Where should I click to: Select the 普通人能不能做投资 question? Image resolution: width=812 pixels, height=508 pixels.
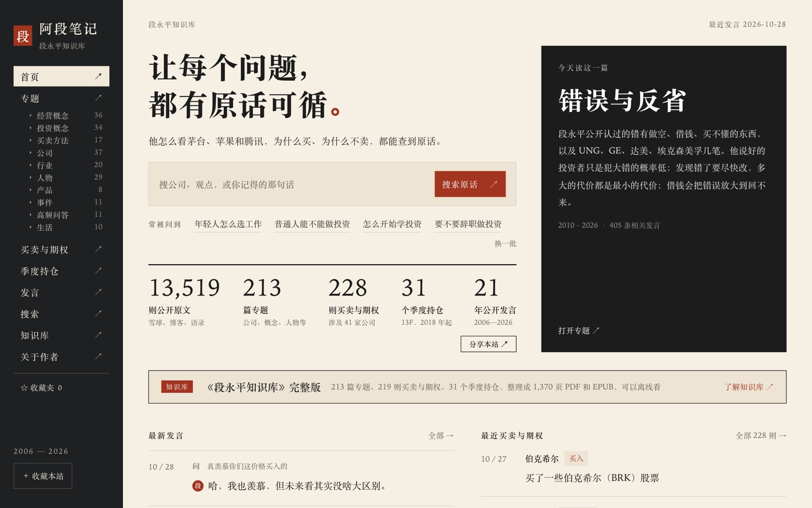[312, 224]
